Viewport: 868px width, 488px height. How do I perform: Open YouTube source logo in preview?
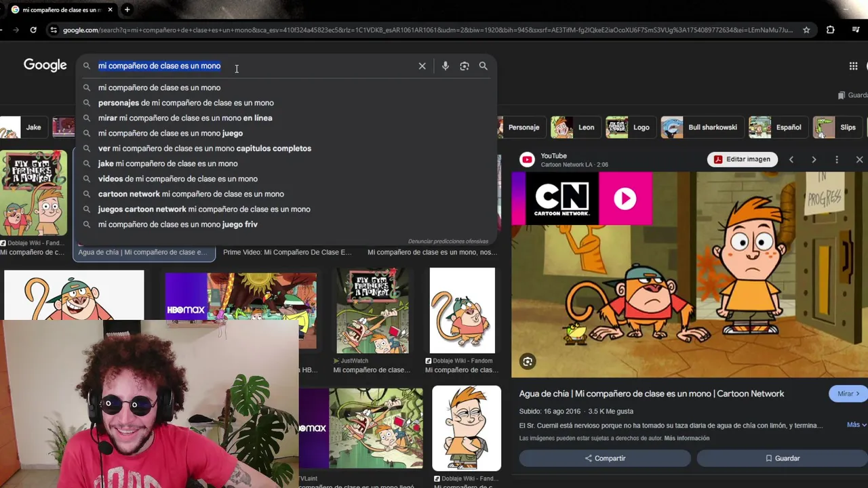[x=527, y=159]
